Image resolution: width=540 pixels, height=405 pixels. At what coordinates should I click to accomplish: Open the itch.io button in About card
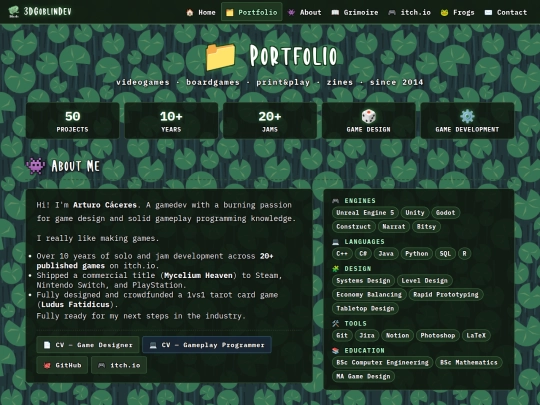[x=119, y=365]
